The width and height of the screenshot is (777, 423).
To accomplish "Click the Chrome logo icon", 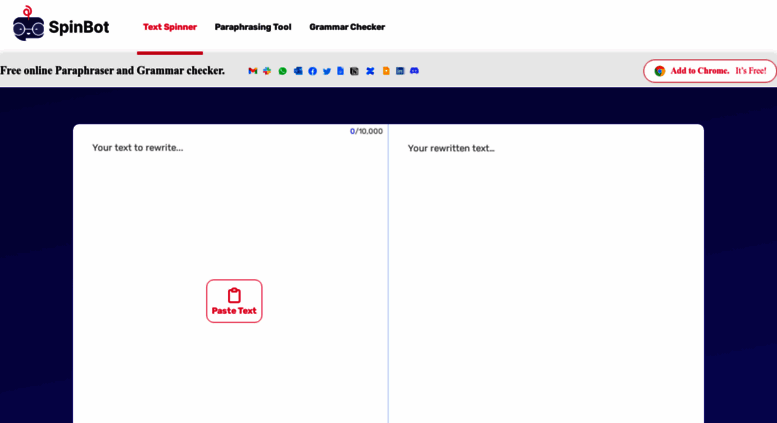I will pyautogui.click(x=660, y=71).
